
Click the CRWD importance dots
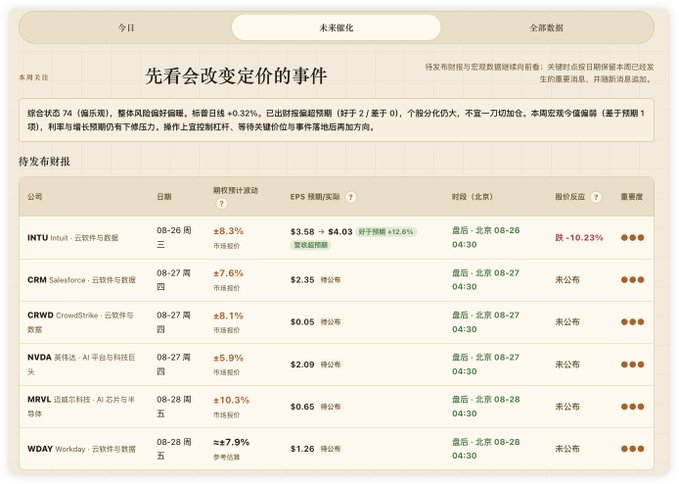click(632, 322)
